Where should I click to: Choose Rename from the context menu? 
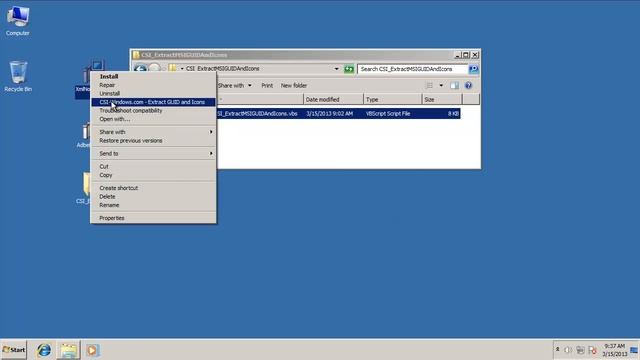153,205
